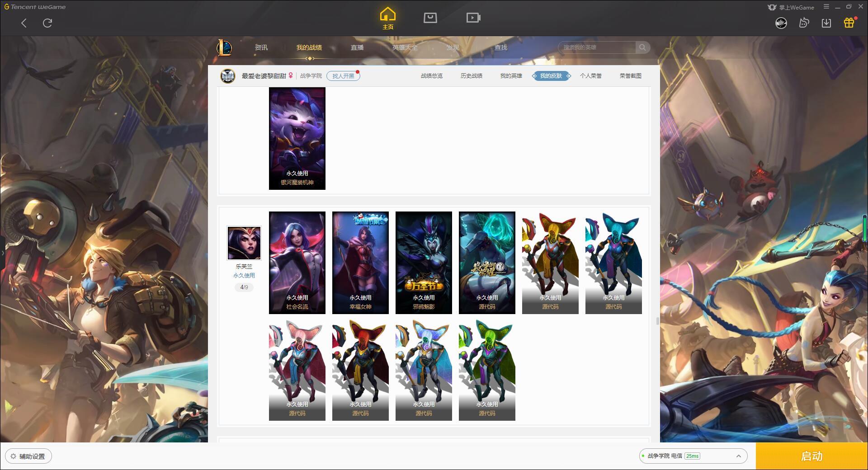The height and width of the screenshot is (470, 868).
Task: Expand the left side panel arrow
Action: click(x=2, y=253)
